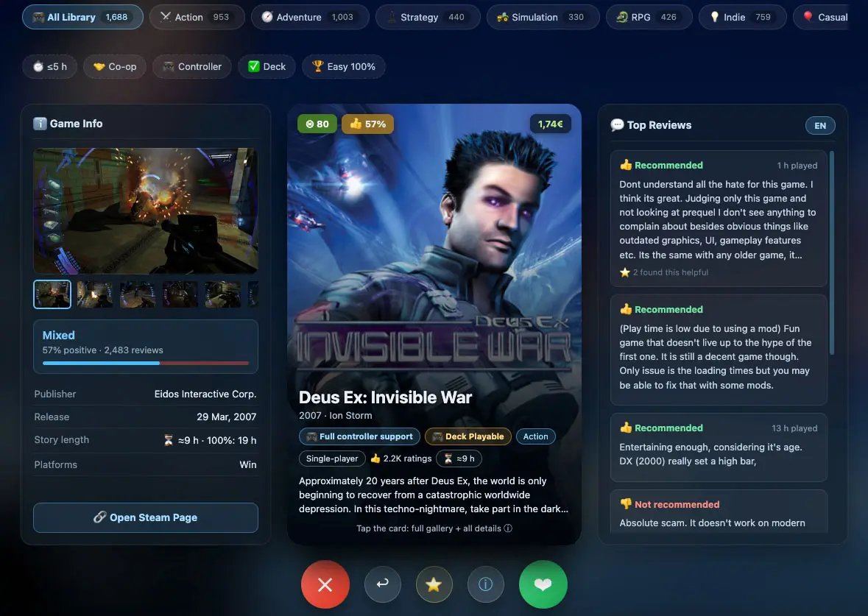Open the review starting '(Play time is low'

click(719, 350)
